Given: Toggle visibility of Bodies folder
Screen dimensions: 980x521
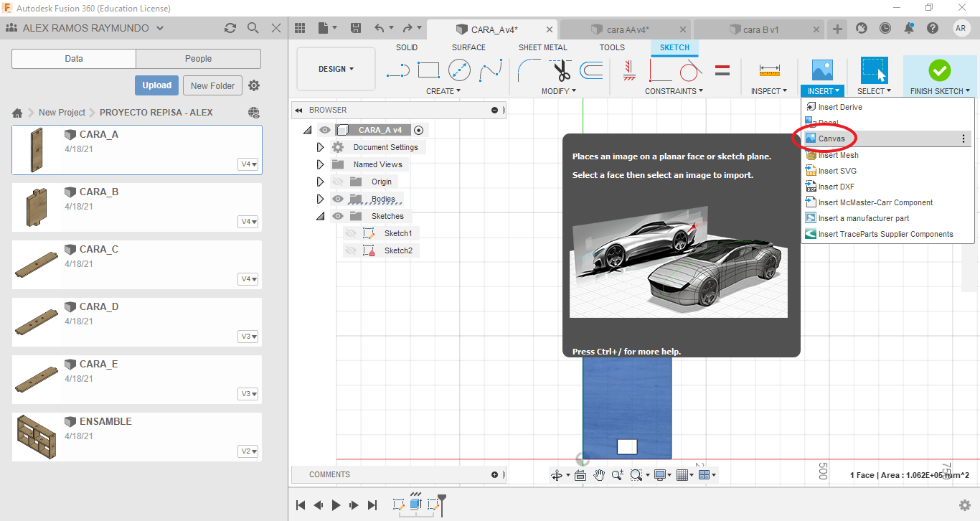Looking at the screenshot, I should [337, 199].
